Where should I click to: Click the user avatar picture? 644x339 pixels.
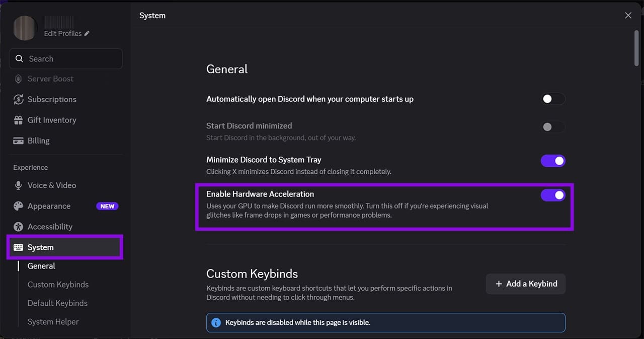(x=25, y=28)
